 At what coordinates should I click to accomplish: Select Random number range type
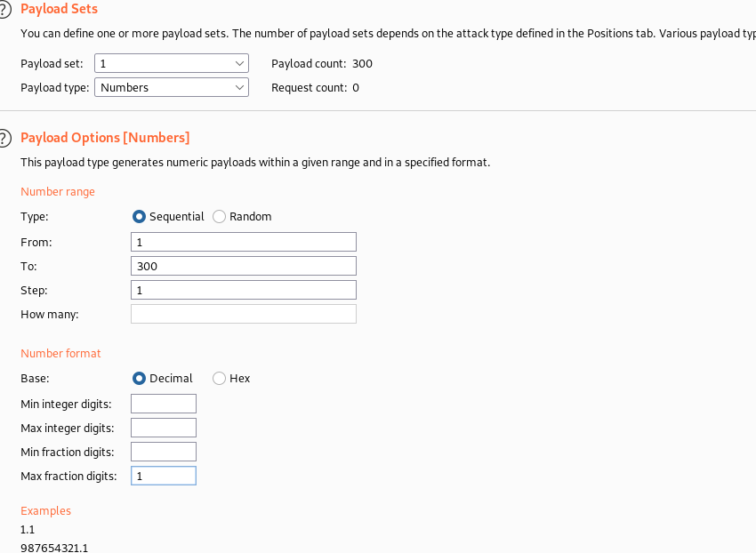pyautogui.click(x=219, y=216)
